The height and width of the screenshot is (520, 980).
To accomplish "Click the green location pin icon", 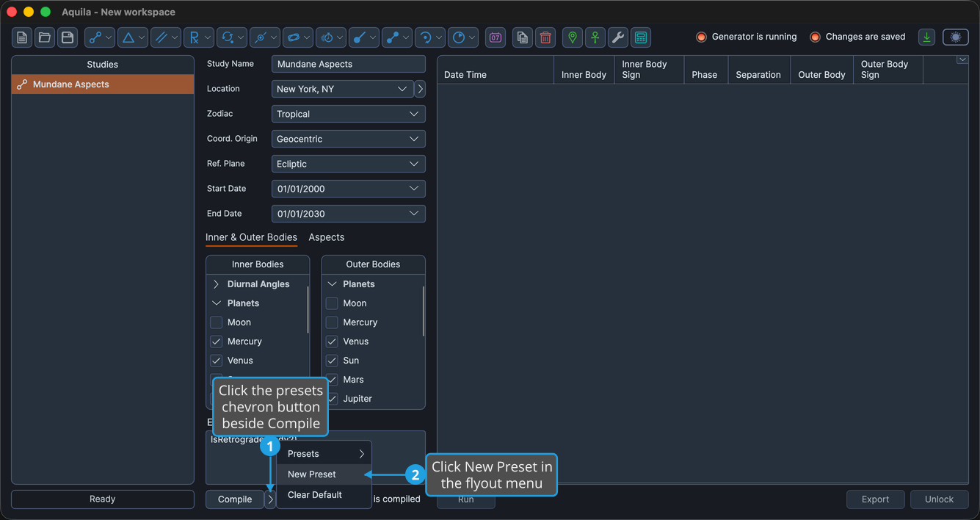I will point(572,37).
